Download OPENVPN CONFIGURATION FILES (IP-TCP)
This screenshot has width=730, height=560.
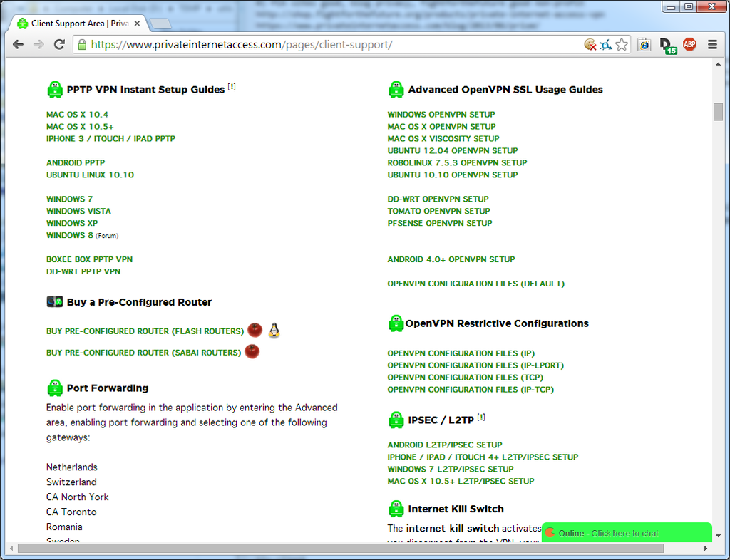(x=471, y=390)
